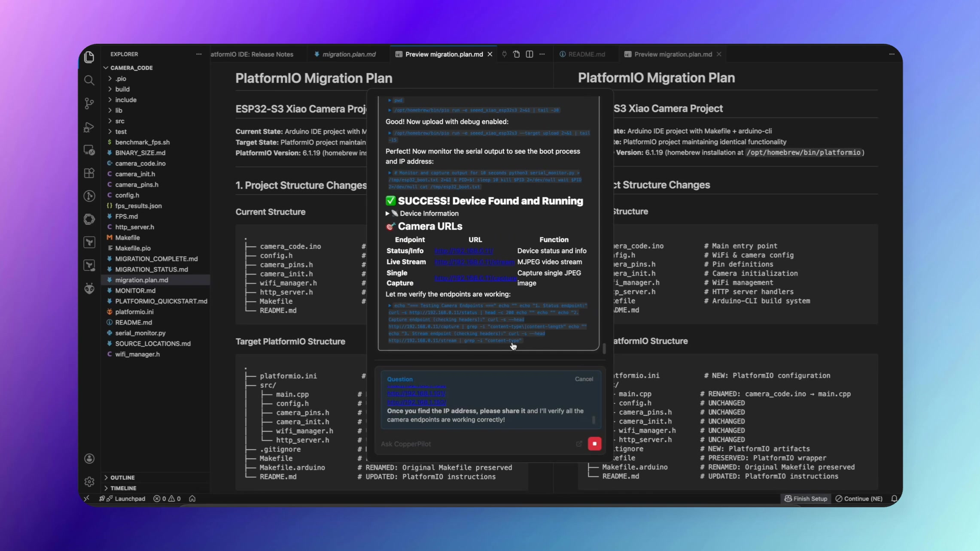The height and width of the screenshot is (551, 980).
Task: Open the Manage gear icon
Action: click(89, 482)
